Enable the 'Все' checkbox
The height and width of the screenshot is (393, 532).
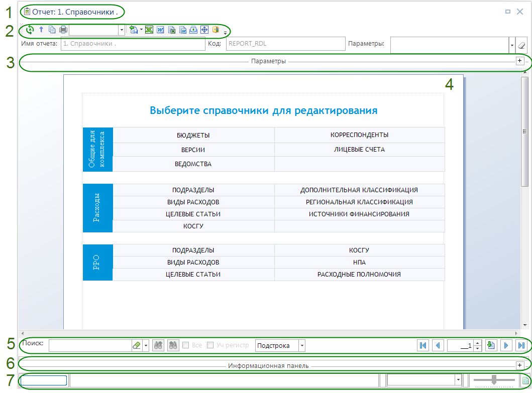(186, 345)
